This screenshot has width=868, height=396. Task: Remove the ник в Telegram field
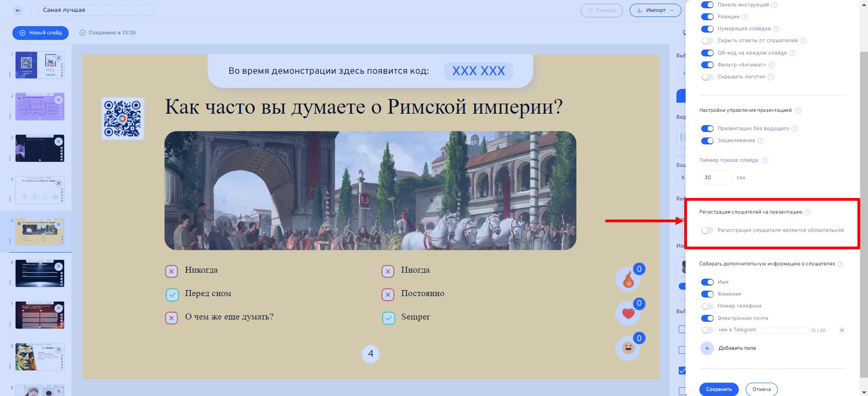pyautogui.click(x=842, y=330)
